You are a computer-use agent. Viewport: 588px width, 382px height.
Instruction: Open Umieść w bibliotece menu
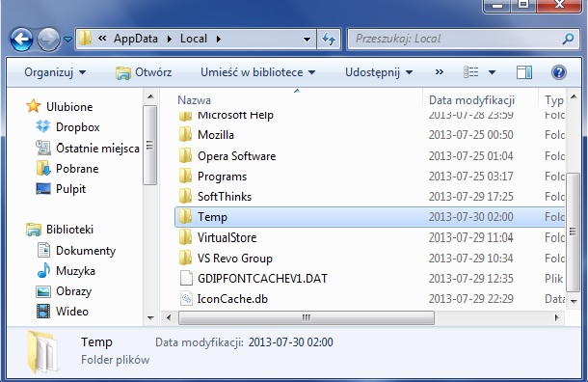pos(257,72)
